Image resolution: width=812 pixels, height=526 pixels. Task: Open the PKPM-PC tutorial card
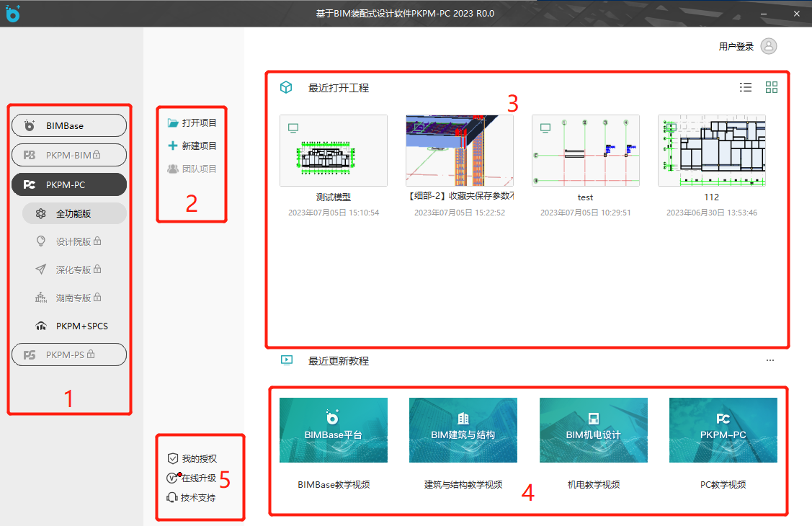723,430
